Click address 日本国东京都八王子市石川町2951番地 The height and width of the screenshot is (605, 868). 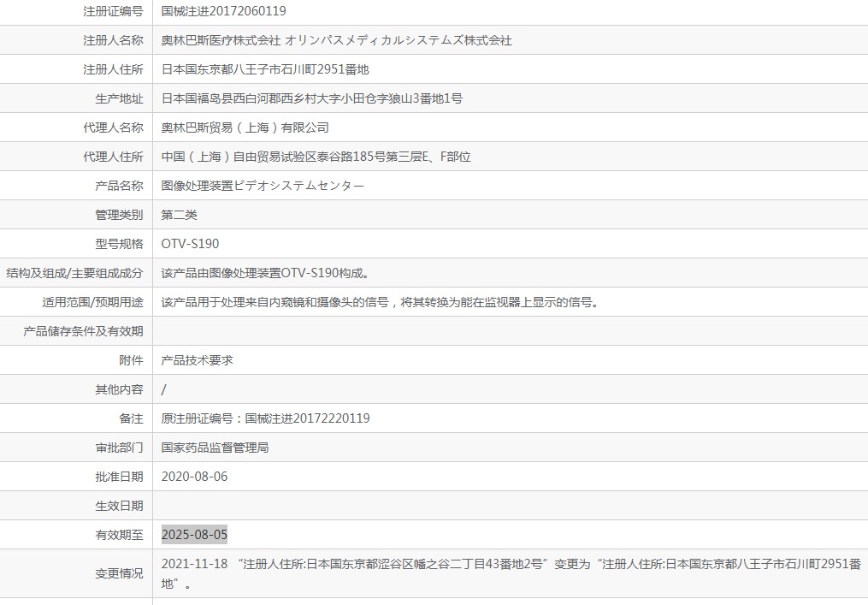[265, 69]
